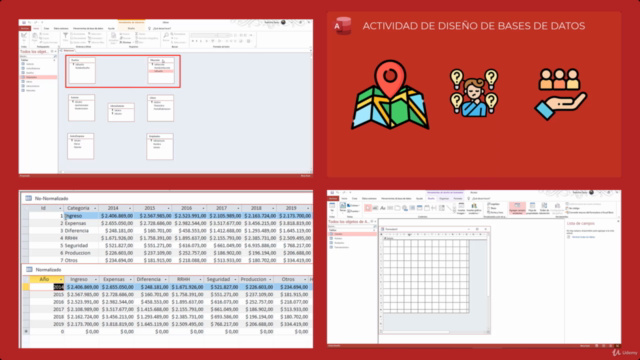Screen dimensions: 640x360
Task: Click the Empleados table box in relationships diagram
Action: 160,147
